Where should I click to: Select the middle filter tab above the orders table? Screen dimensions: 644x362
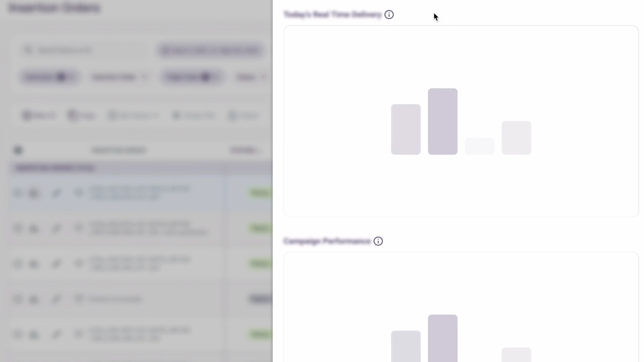tap(133, 115)
